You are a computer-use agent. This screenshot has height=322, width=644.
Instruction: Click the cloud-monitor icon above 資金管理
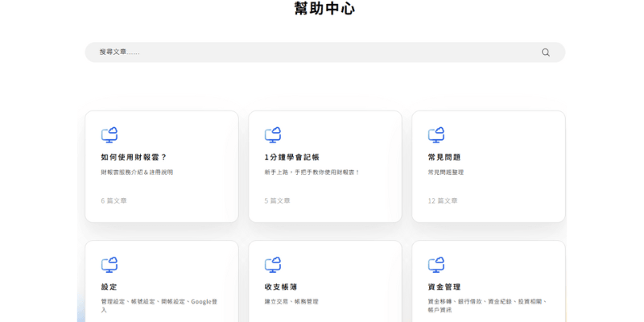pyautogui.click(x=436, y=264)
